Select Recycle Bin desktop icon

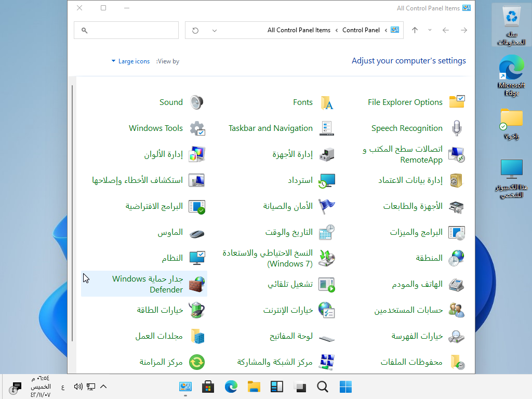coord(512,25)
